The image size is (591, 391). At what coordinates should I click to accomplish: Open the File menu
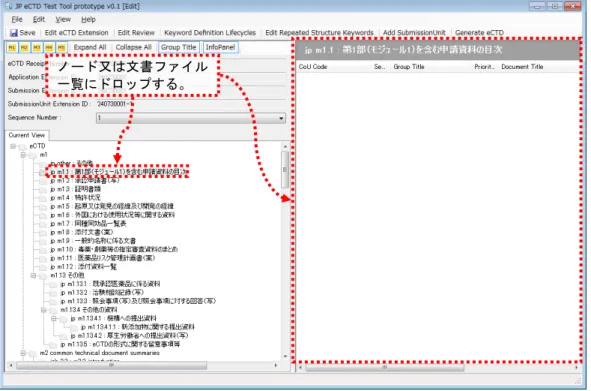(x=17, y=20)
